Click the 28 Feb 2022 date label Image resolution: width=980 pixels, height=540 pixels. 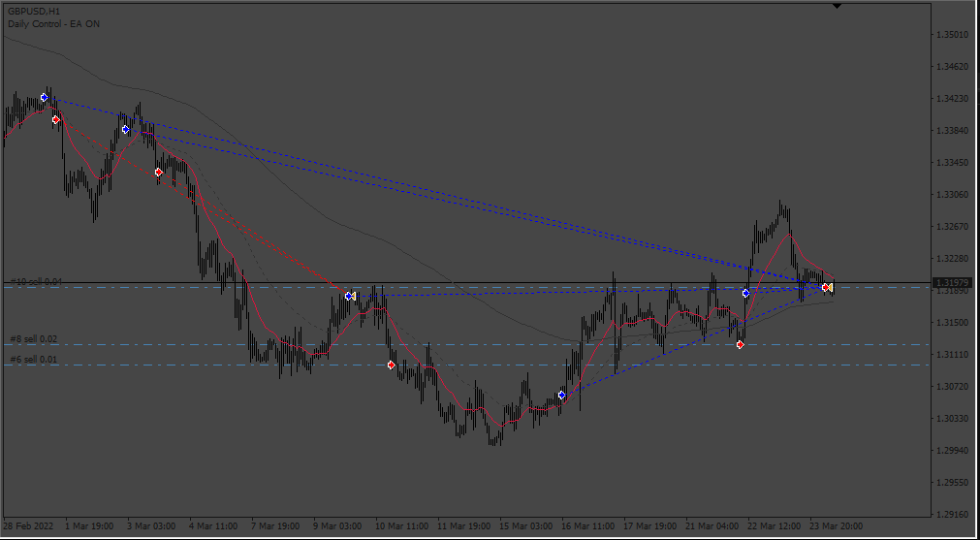tap(27, 526)
